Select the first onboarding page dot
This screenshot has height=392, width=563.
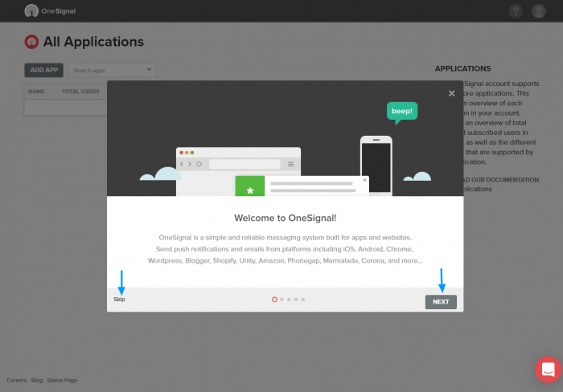tap(274, 299)
